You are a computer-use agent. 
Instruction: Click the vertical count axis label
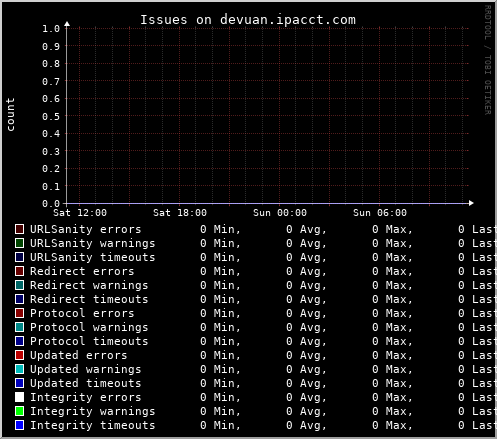click(x=10, y=114)
